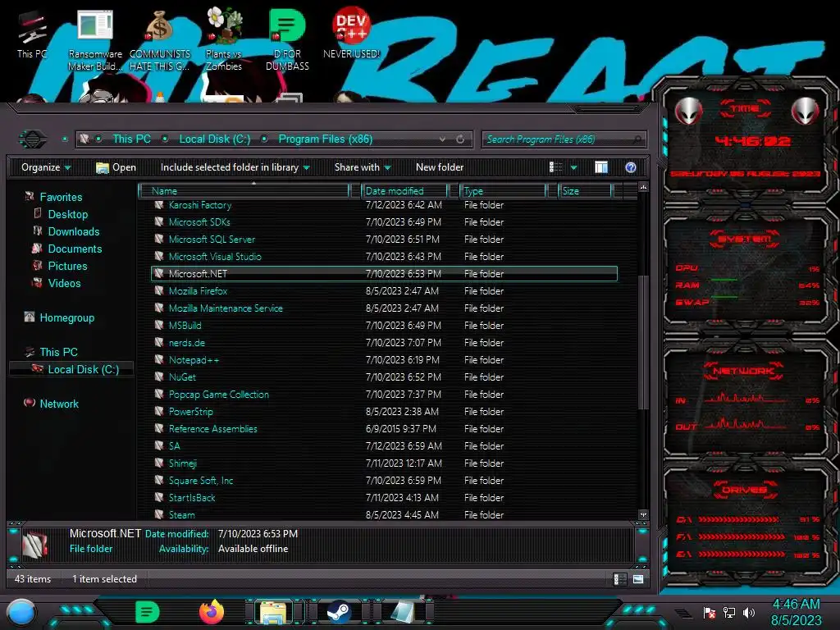Select the StartIsBack folder row
This screenshot has width=840, height=630.
[384, 498]
